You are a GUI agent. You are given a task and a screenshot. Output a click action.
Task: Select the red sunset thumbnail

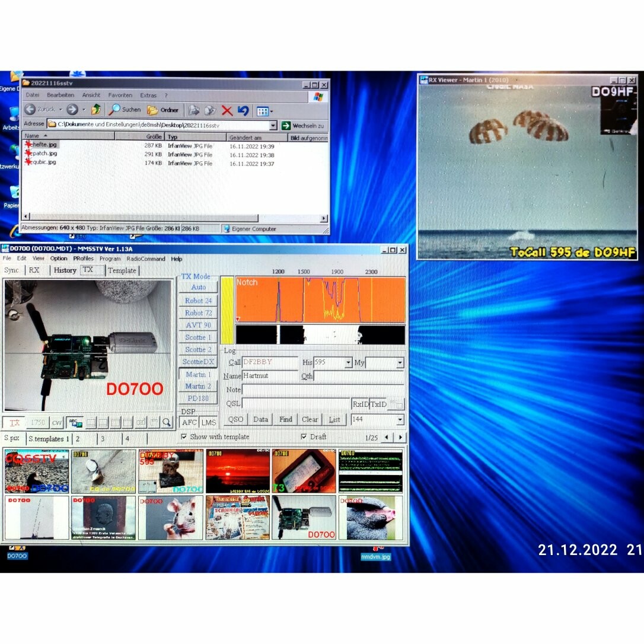coord(237,471)
